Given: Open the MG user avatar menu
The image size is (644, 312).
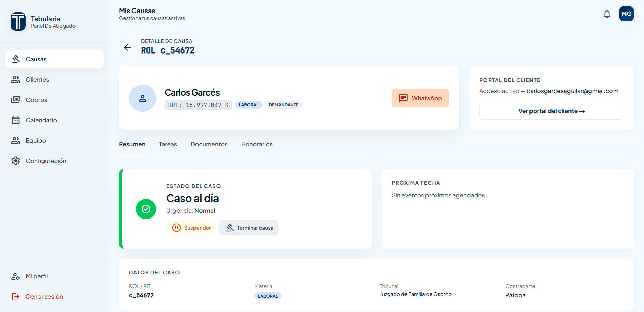Looking at the screenshot, I should pos(626,14).
